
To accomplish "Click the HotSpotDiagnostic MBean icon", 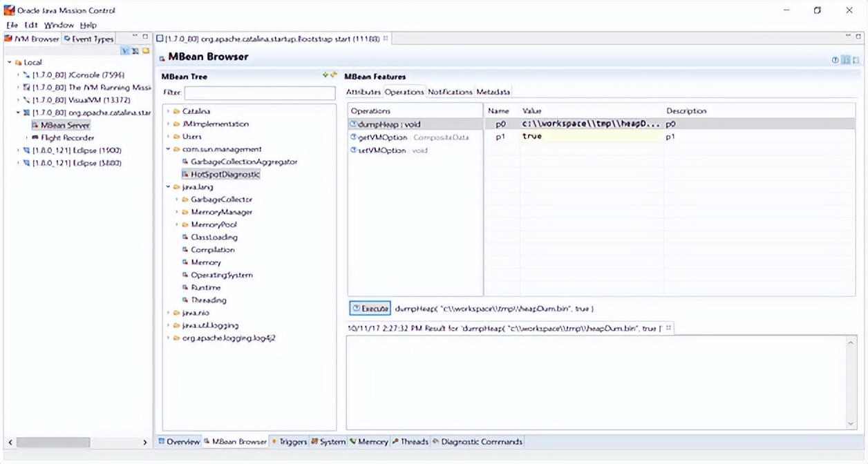I will pos(185,174).
